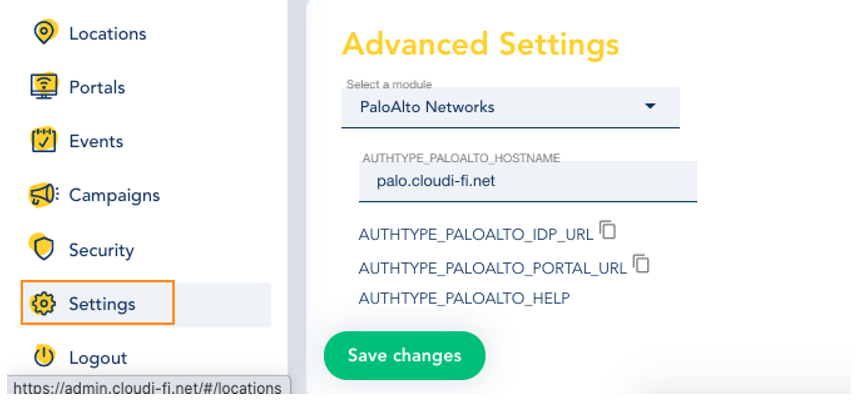Focus the AUTHTYPE_PALOALTO_HOSTNAME input field
This screenshot has height=407, width=868.
(528, 181)
